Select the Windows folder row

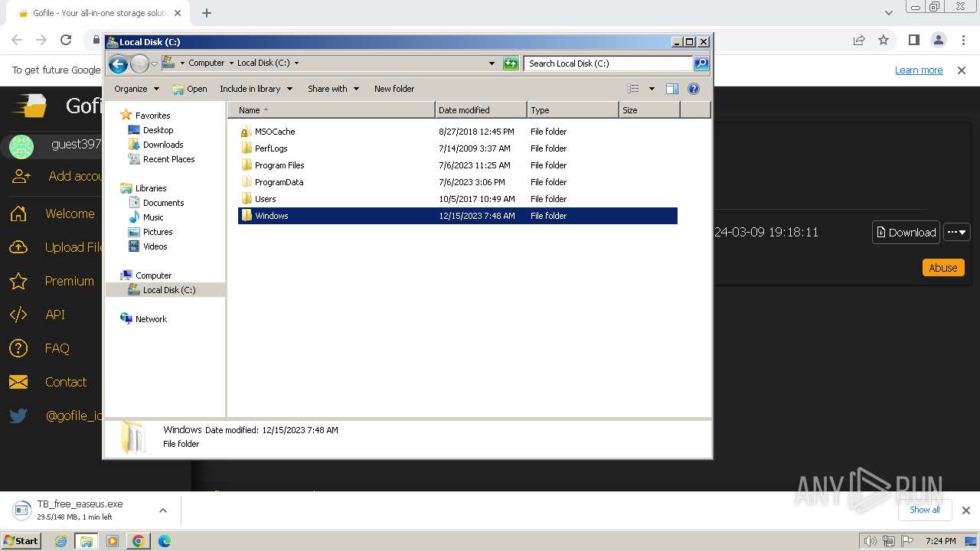(458, 216)
